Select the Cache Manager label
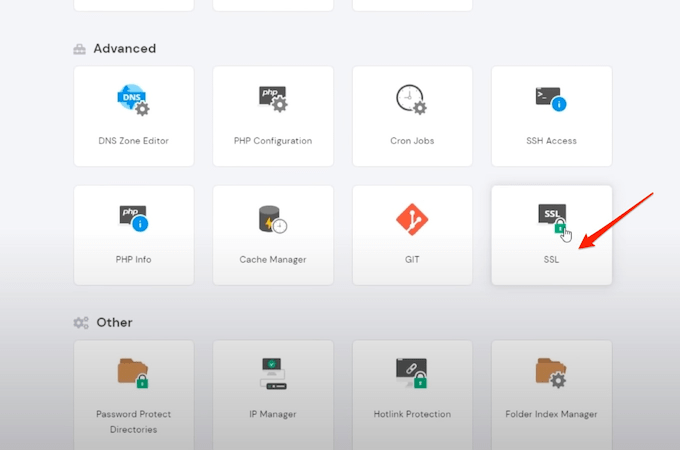The image size is (680, 450). pyautogui.click(x=273, y=259)
